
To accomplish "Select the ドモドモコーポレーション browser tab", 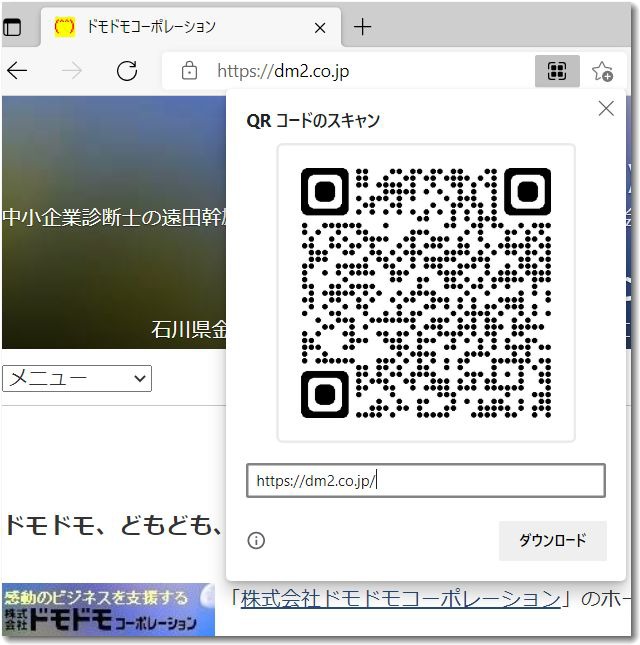I will point(191,27).
